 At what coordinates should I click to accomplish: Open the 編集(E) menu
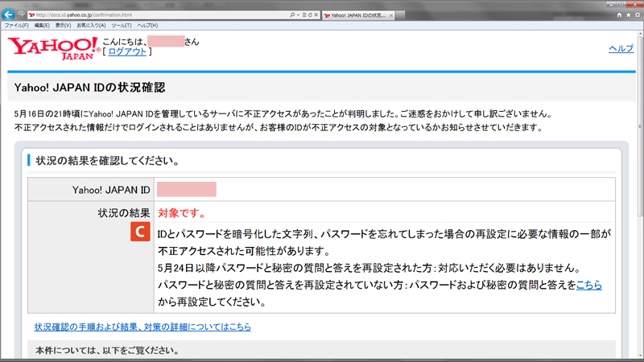(42, 26)
